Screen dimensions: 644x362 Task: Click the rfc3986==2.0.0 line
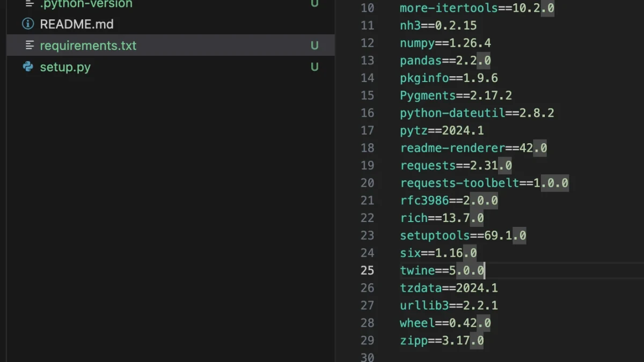[x=449, y=201]
